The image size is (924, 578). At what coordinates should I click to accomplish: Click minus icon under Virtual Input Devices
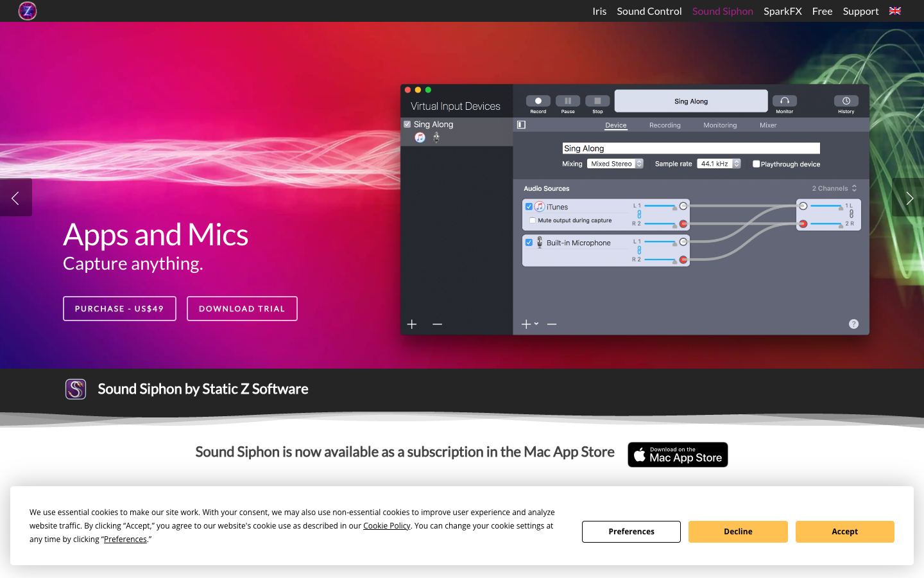pyautogui.click(x=438, y=324)
